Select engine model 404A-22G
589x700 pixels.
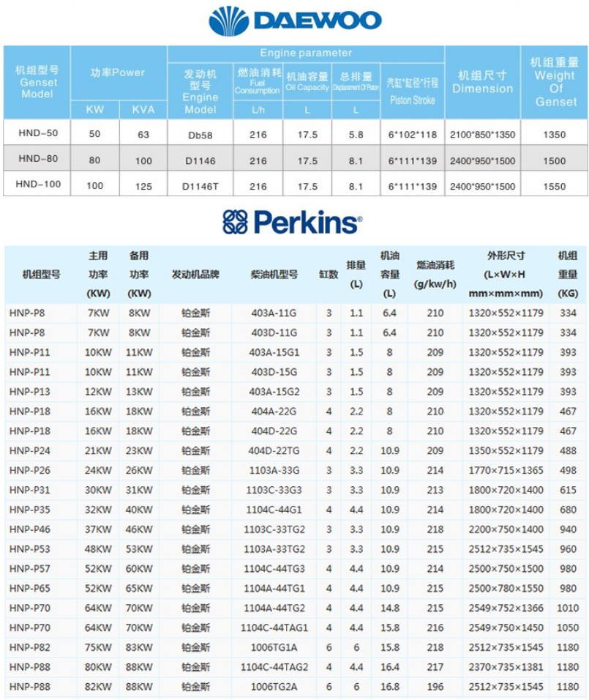[x=274, y=412]
